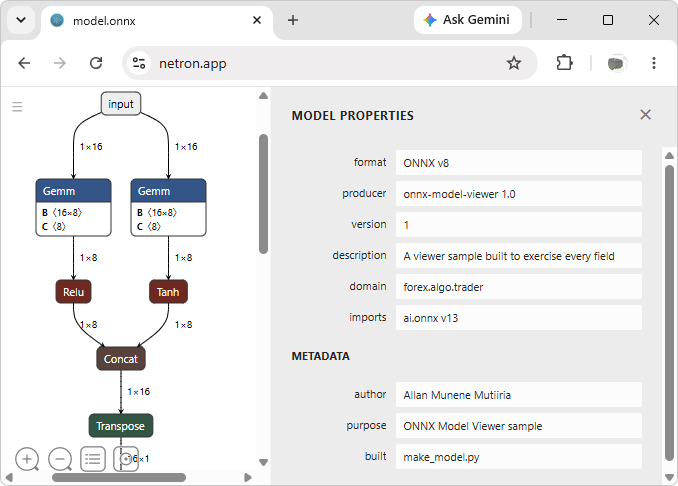The image size is (678, 486).
Task: Close the Model Properties panel
Action: tap(645, 115)
